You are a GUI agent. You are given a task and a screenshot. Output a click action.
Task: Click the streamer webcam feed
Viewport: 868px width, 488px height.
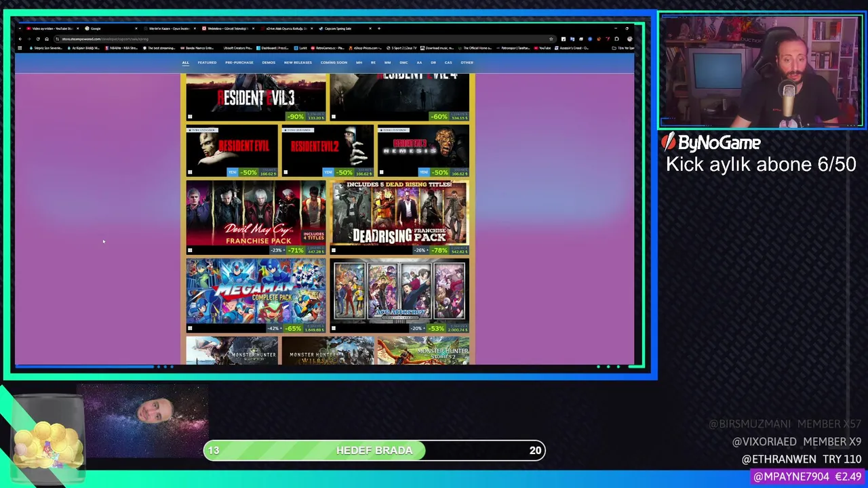[761, 70]
